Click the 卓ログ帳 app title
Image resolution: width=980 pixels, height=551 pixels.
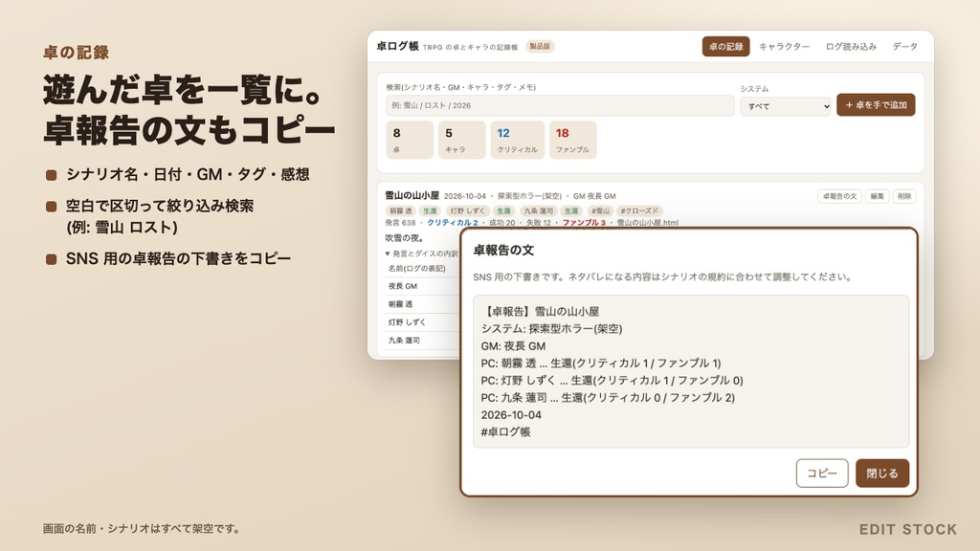point(397,46)
